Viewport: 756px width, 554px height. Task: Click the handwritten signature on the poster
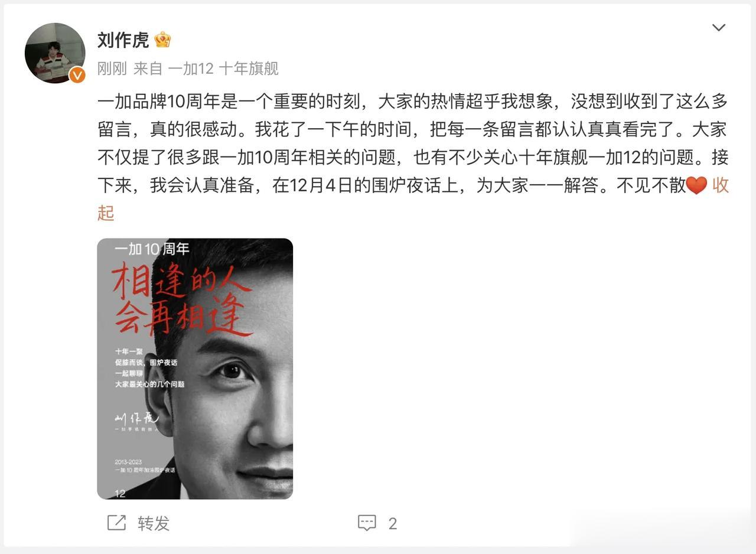(x=137, y=419)
